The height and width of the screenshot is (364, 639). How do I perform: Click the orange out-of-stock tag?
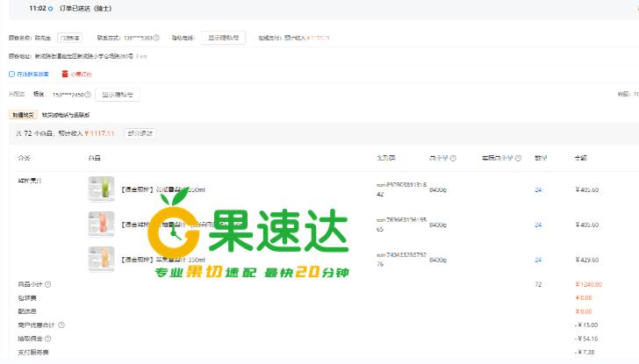23,115
